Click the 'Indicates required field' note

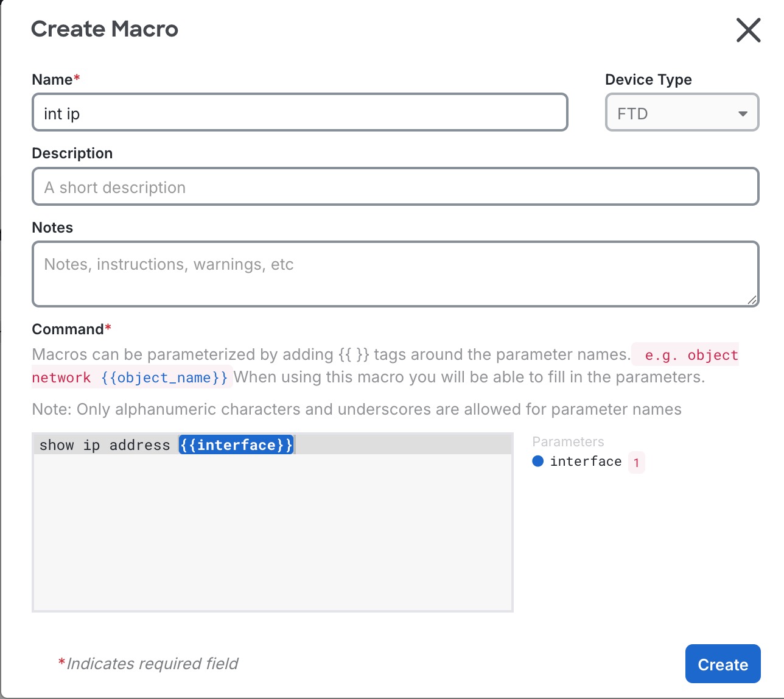tap(149, 664)
